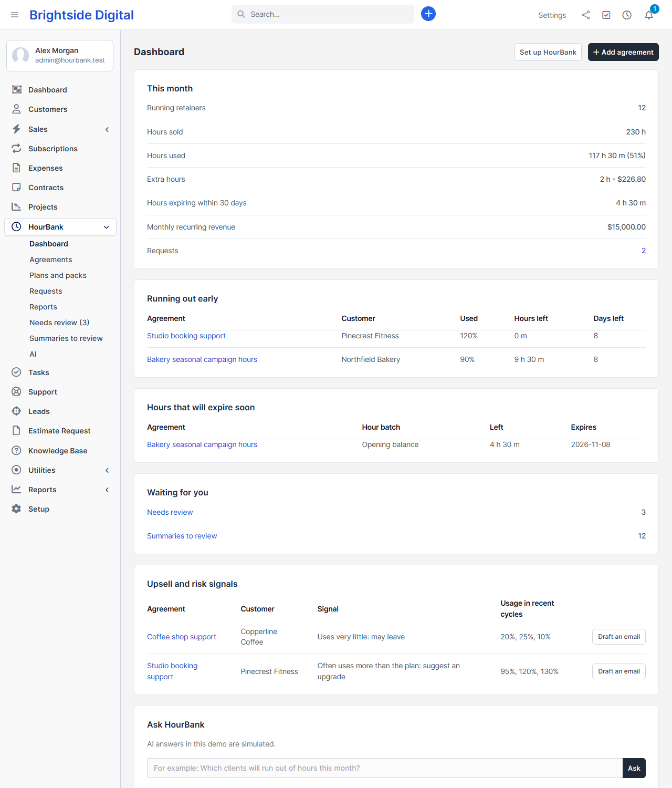The image size is (672, 788).
Task: Click the Customers person icon
Action: (17, 109)
